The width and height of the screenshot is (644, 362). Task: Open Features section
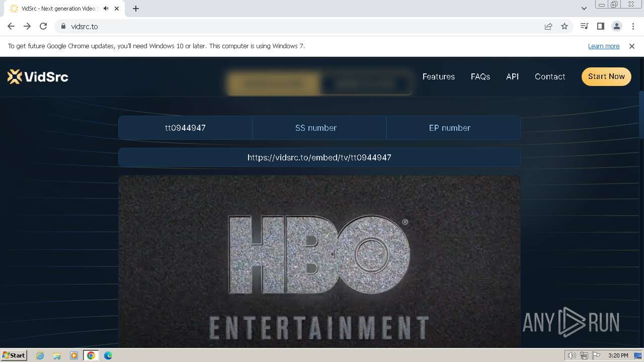pyautogui.click(x=439, y=76)
